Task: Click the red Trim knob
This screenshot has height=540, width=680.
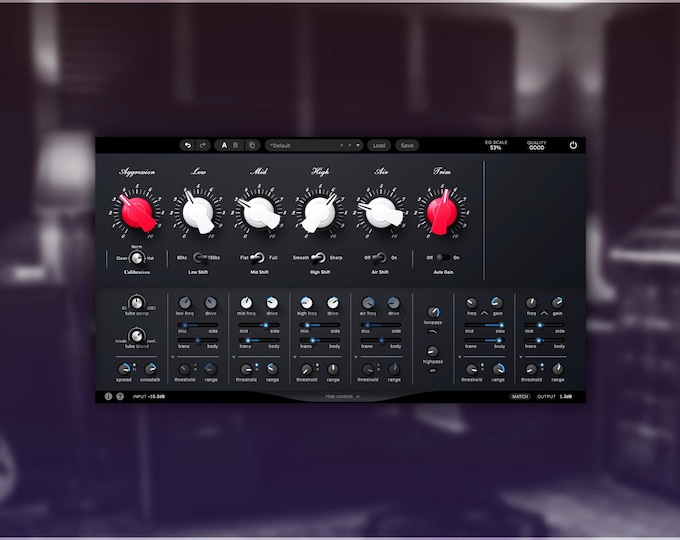Action: click(x=442, y=213)
